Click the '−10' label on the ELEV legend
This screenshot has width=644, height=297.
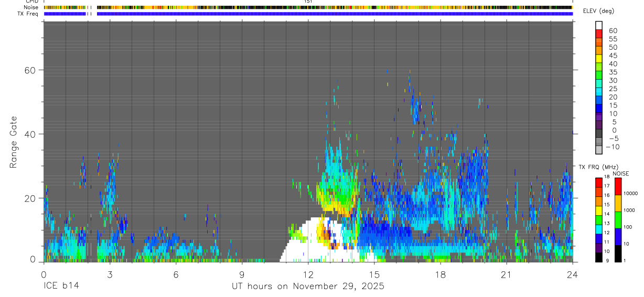(x=613, y=147)
